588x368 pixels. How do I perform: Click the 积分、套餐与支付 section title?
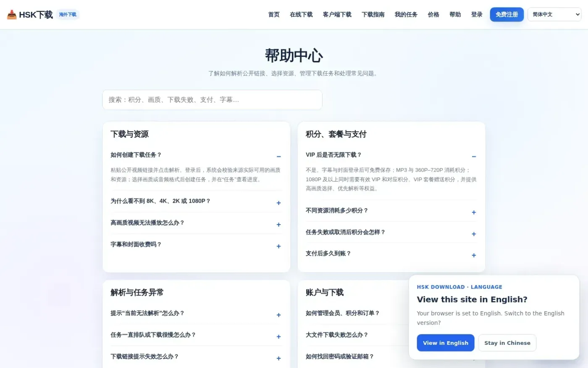coord(336,134)
